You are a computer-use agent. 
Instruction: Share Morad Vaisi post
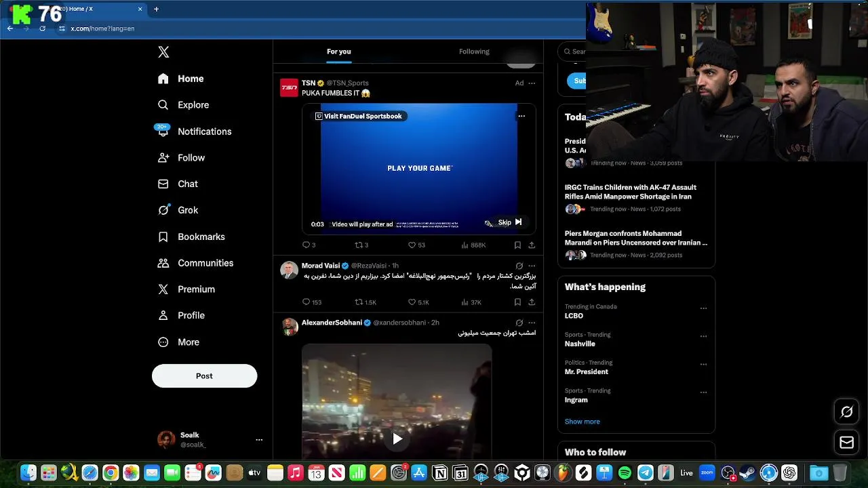coord(532,302)
